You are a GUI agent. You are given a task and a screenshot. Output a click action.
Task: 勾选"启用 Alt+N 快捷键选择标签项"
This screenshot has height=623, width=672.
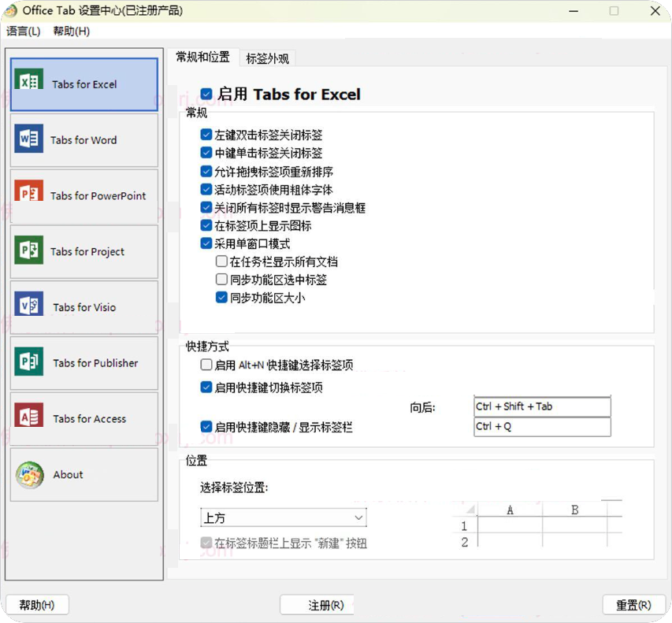[x=206, y=365]
